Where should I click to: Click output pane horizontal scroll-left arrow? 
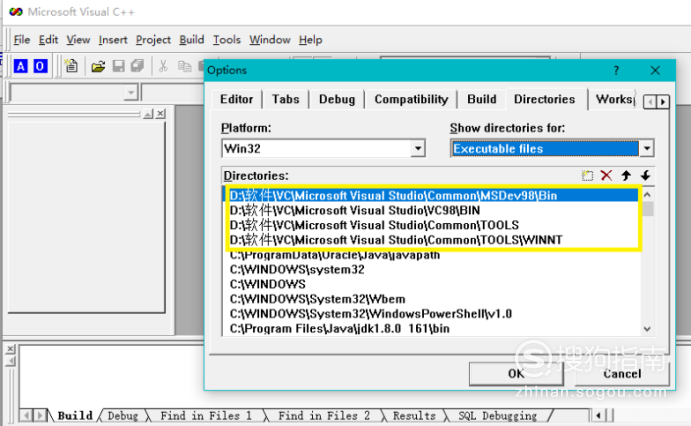pyautogui.click(x=598, y=415)
